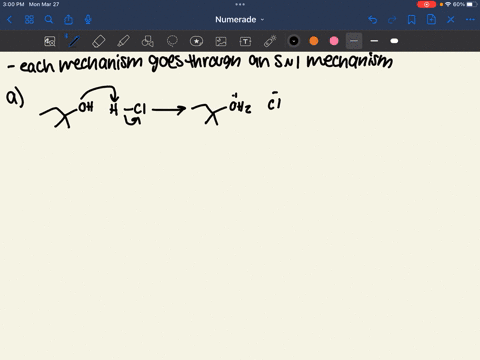Screen dimensions: 480x360
Task: Select the thickest stroke width
Action: coord(394,41)
